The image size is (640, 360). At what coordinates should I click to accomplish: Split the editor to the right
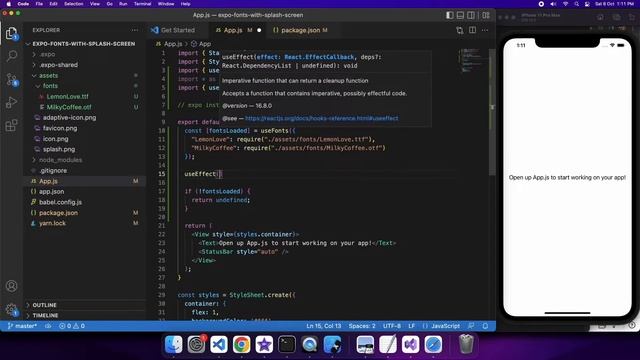472,30
